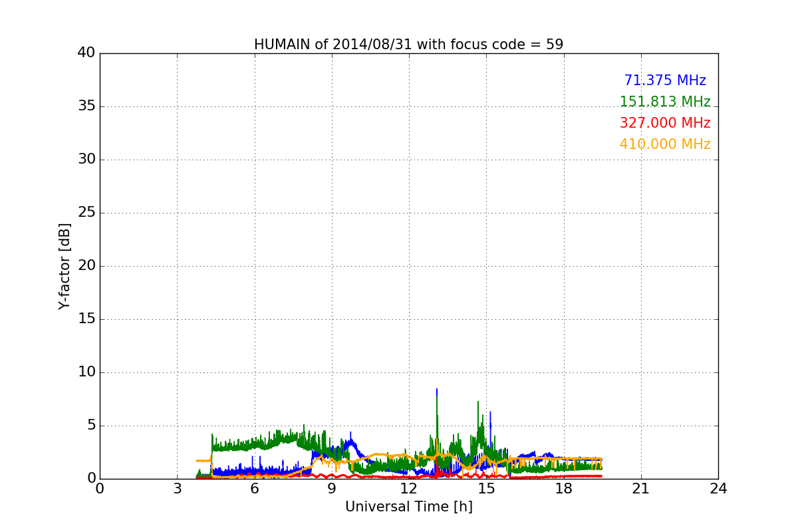Click the y-axis tick label 25
The height and width of the screenshot is (532, 798).
(x=86, y=213)
